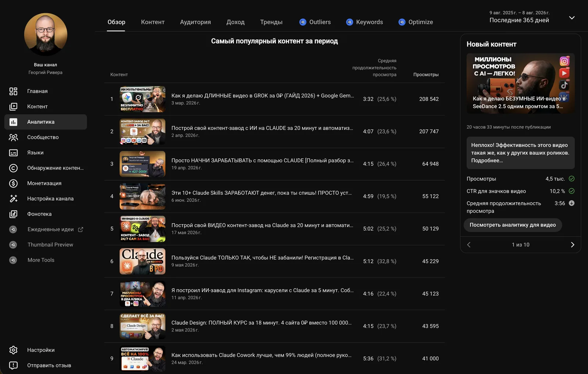
Task: Open Монетизация in the sidebar
Action: click(46, 183)
